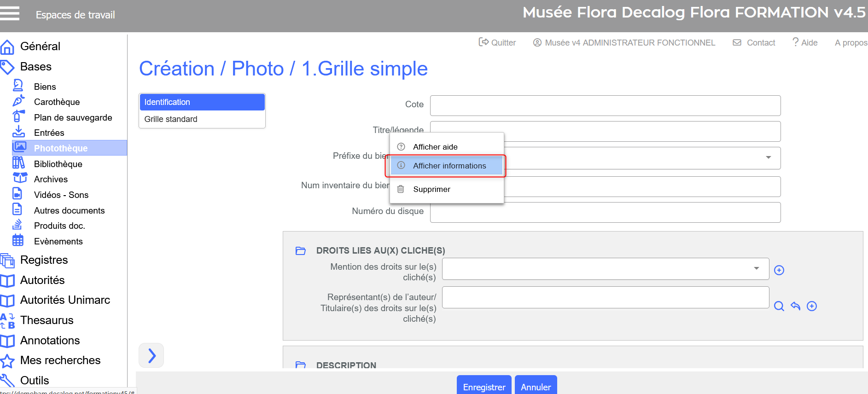The height and width of the screenshot is (394, 868).
Task: Click the search magnifier icon for Représentant(s)
Action: click(x=779, y=307)
